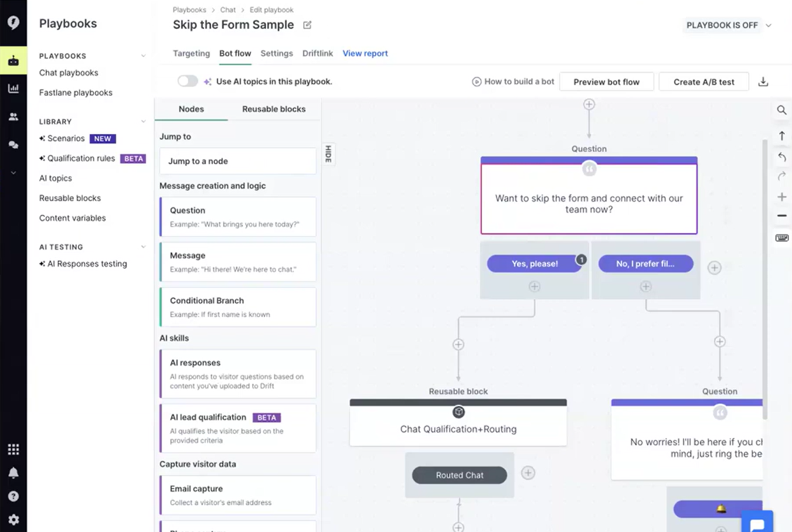Image resolution: width=792 pixels, height=532 pixels.
Task: Open the View report link
Action: [x=365, y=53]
